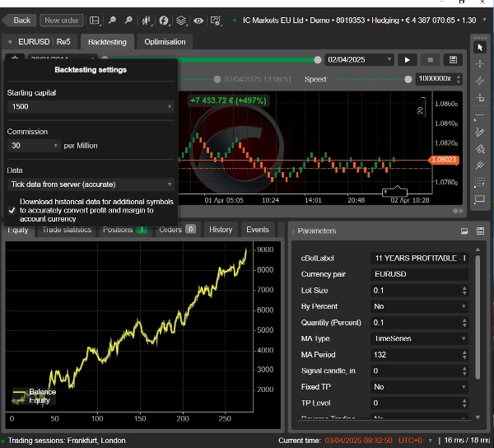Screen dimensions: 494x448
Task: Select the pitchfork drawing tool
Action: (x=480, y=165)
